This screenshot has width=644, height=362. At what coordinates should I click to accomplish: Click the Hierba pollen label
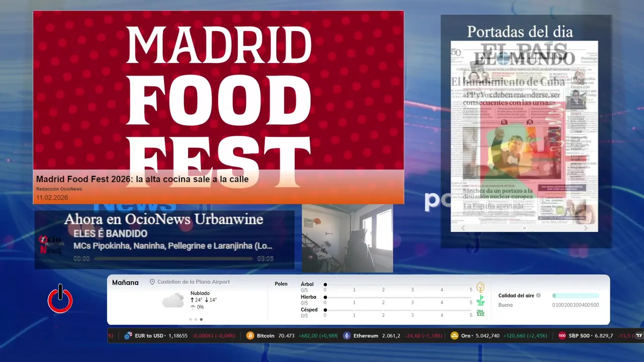coord(308,297)
